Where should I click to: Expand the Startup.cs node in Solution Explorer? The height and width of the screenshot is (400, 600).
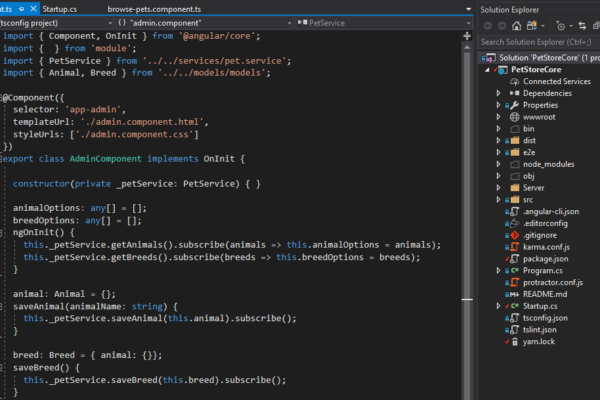[x=498, y=306]
